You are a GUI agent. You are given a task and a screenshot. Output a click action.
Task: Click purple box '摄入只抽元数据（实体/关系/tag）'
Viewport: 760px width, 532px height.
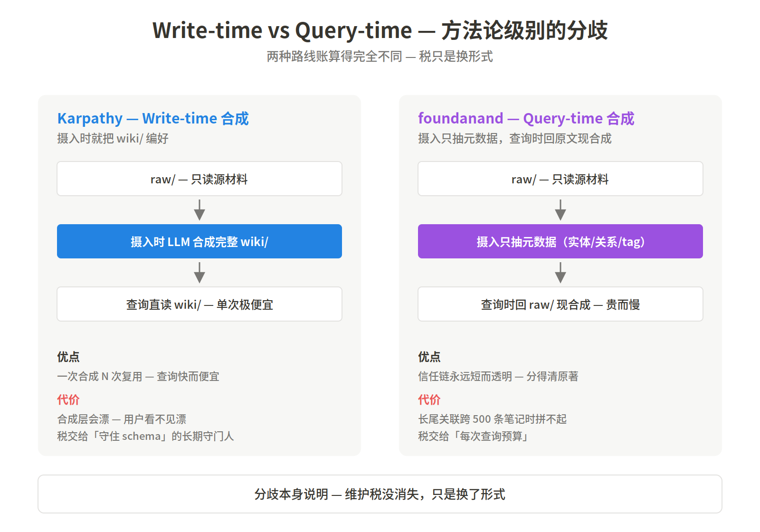[560, 241]
